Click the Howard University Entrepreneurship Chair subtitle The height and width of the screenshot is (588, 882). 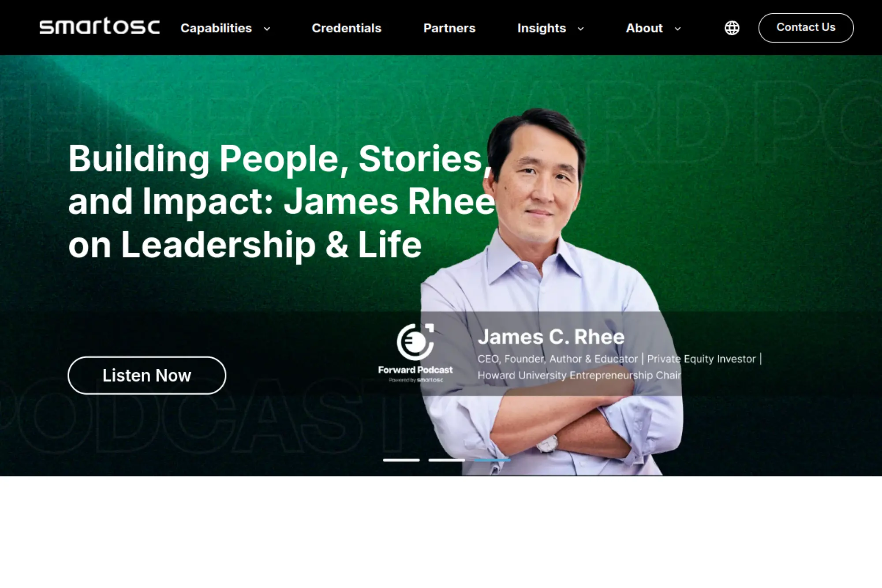click(579, 375)
